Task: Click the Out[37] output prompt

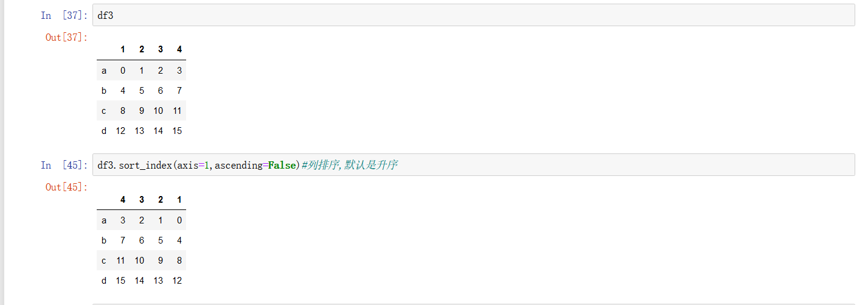Action: [66, 37]
